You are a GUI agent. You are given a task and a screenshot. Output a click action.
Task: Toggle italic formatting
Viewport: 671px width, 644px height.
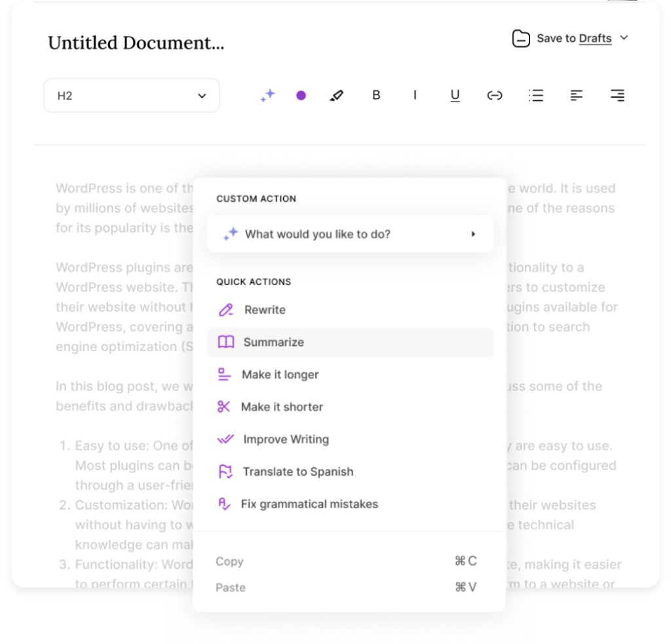pyautogui.click(x=415, y=95)
